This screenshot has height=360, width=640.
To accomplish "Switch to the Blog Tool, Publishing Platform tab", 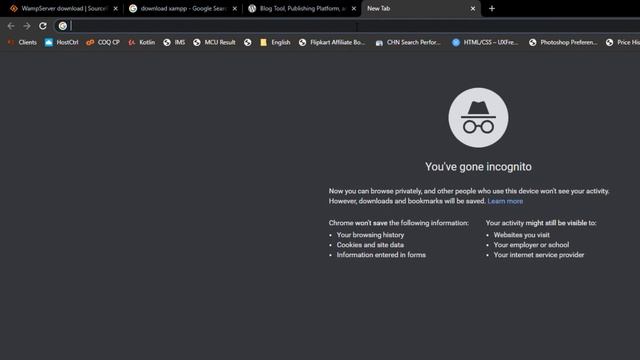I will pyautogui.click(x=302, y=9).
